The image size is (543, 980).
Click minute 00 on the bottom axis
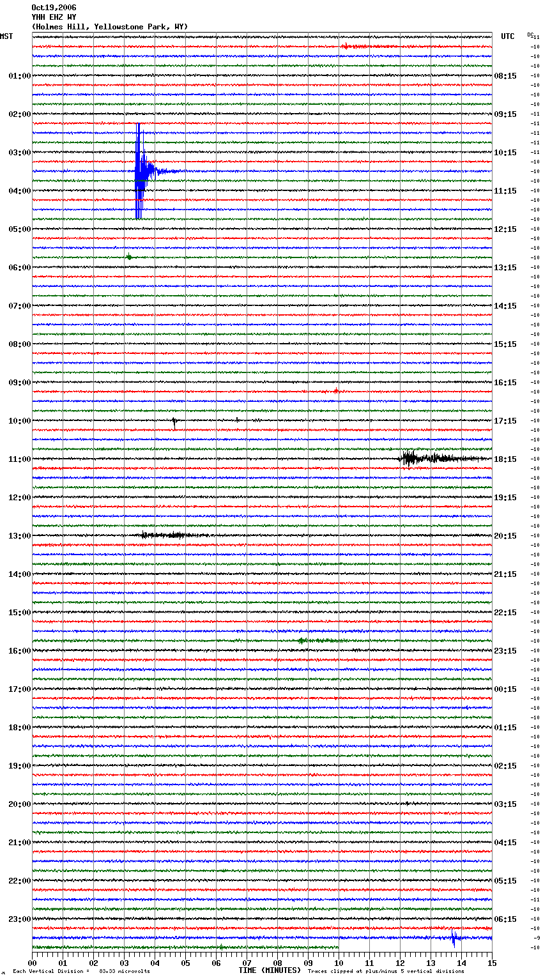tap(33, 963)
